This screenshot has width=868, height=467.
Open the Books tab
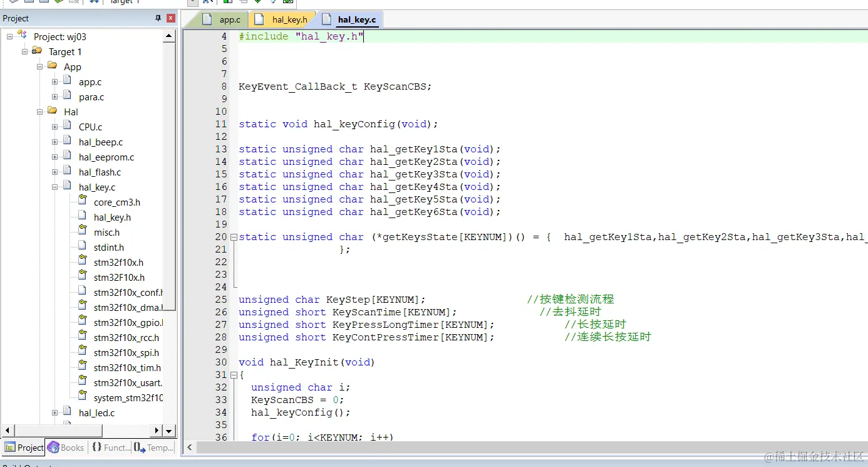(66, 448)
